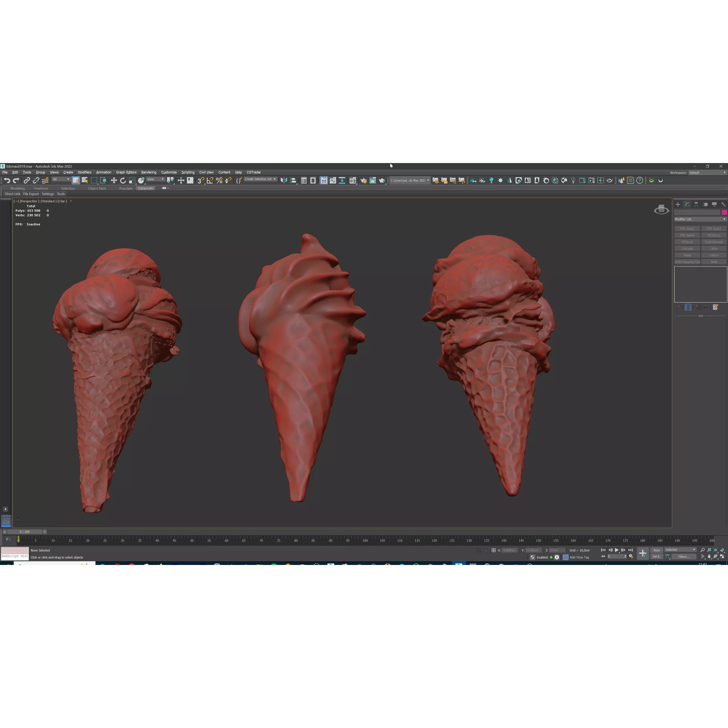
Task: Click the Pin Stack icon below modifier stack
Action: [678, 307]
